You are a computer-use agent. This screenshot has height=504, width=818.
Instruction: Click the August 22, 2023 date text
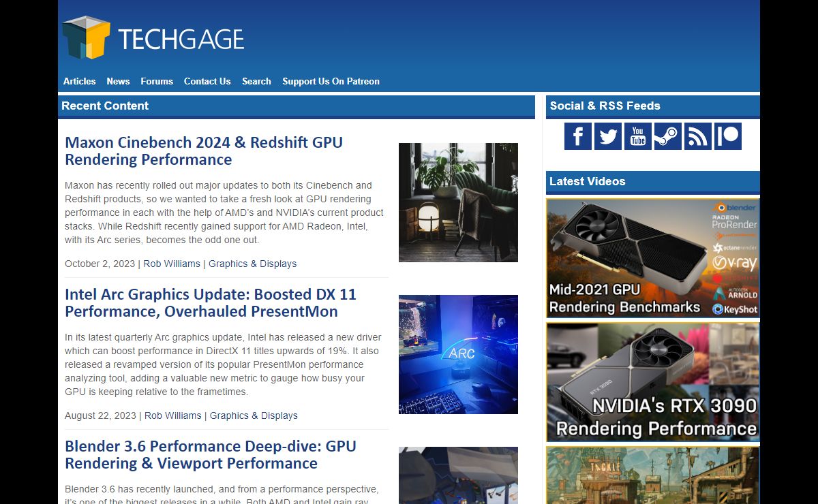(x=100, y=415)
